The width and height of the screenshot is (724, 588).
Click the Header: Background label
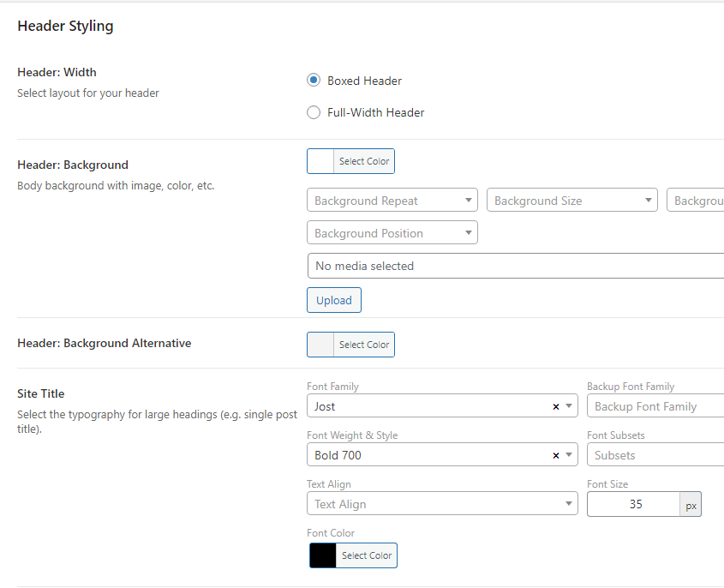tap(73, 165)
